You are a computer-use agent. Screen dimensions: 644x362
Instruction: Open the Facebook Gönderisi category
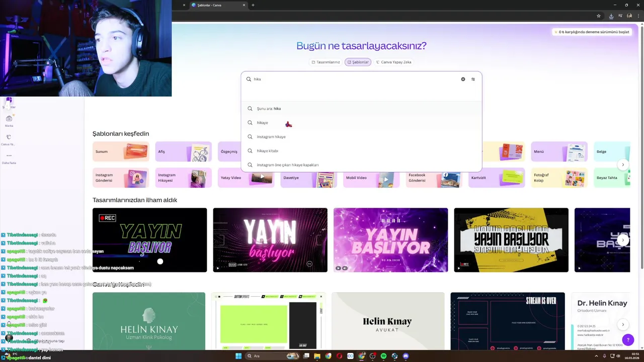pos(434,177)
